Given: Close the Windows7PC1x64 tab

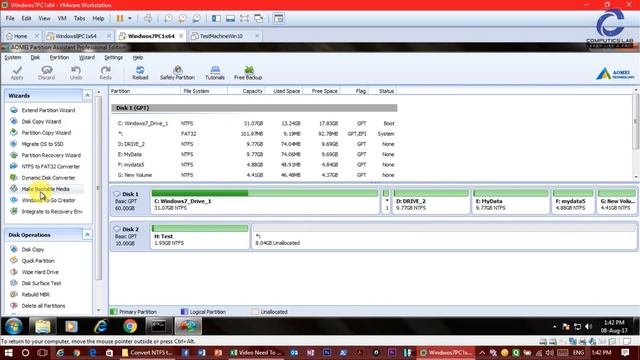Looking at the screenshot, I should 181,36.
